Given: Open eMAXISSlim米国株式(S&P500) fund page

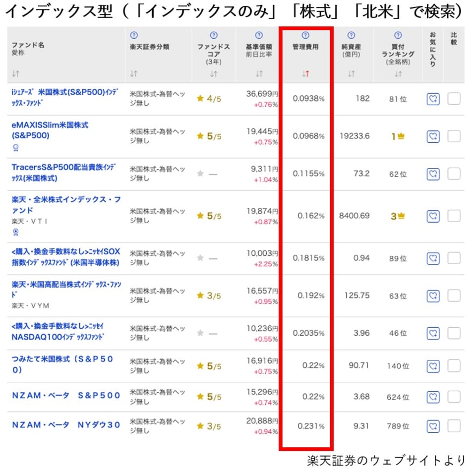Looking at the screenshot, I should pyautogui.click(x=50, y=130).
